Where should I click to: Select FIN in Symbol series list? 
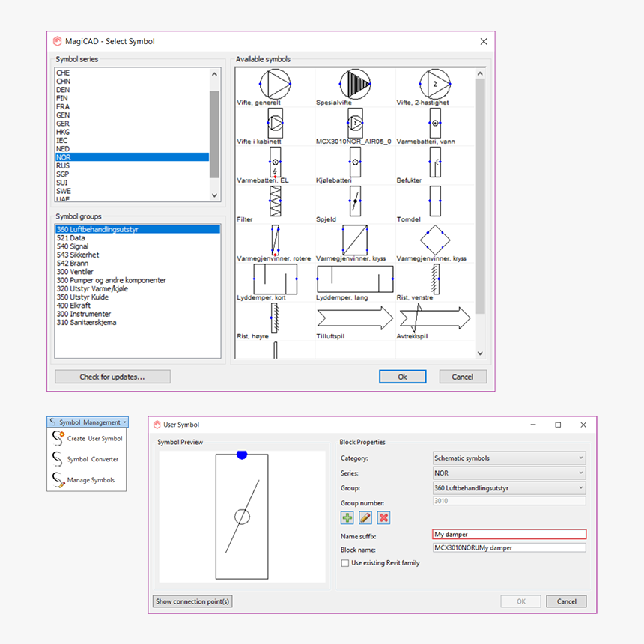132,98
